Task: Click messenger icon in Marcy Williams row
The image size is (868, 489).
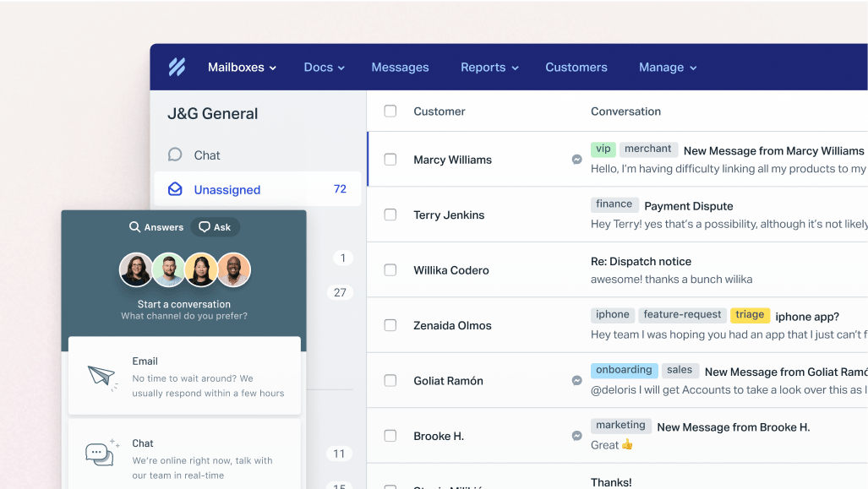Action: (x=576, y=160)
